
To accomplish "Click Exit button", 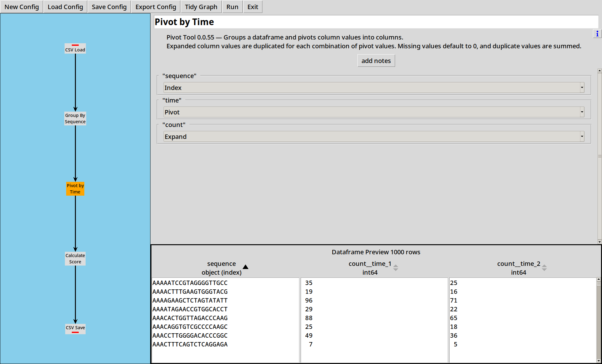I will click(x=253, y=7).
